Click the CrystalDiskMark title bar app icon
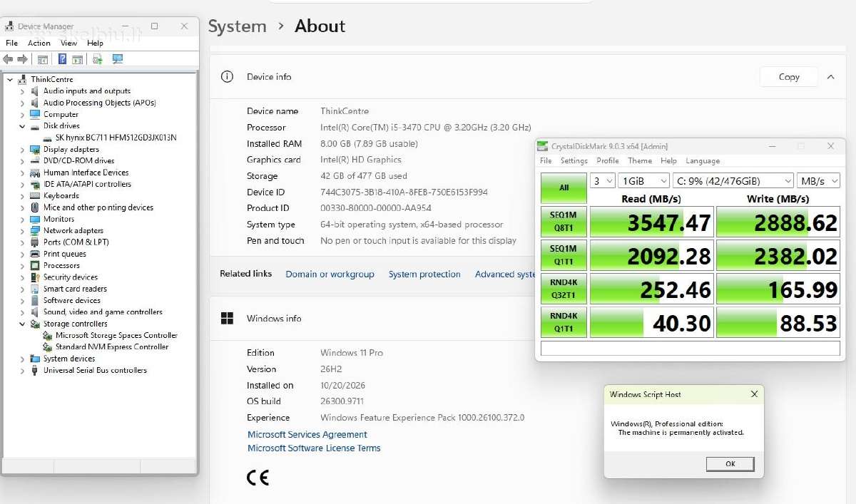The height and width of the screenshot is (504, 856). 544,146
